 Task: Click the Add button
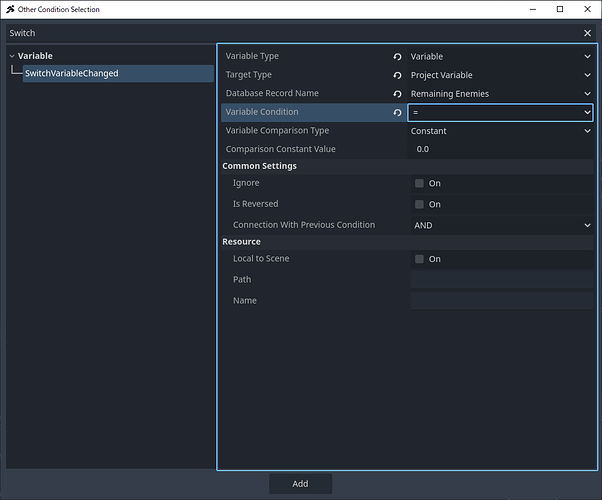(300, 484)
